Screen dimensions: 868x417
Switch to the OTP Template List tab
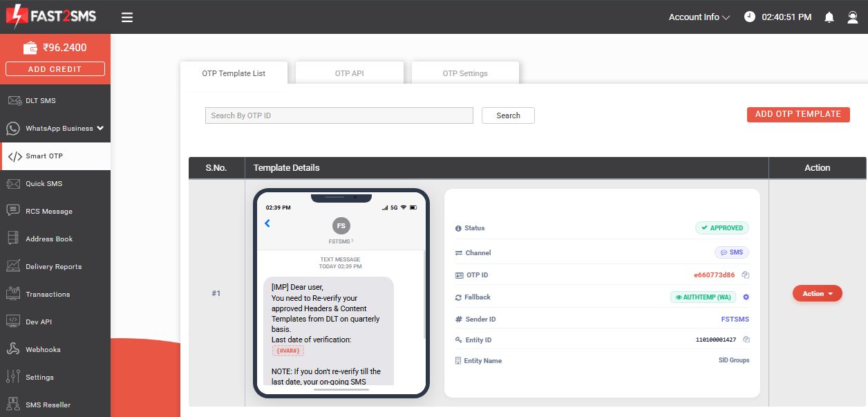234,73
